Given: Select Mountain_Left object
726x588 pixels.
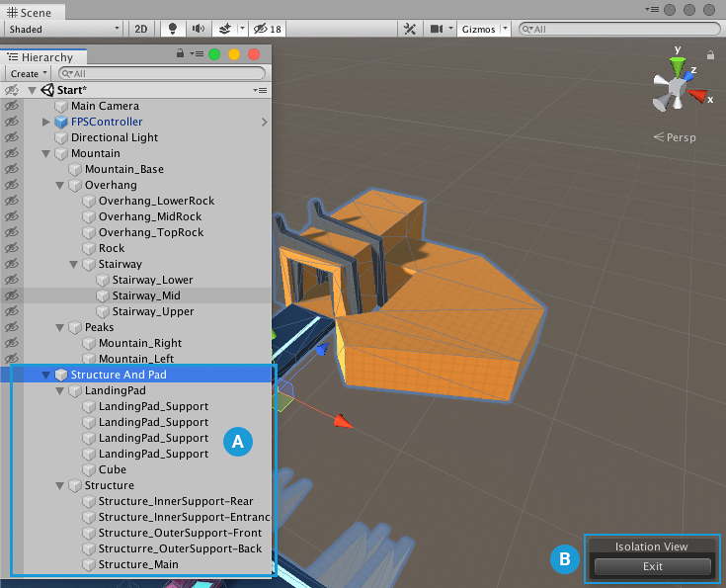Looking at the screenshot, I should pyautogui.click(x=136, y=359).
